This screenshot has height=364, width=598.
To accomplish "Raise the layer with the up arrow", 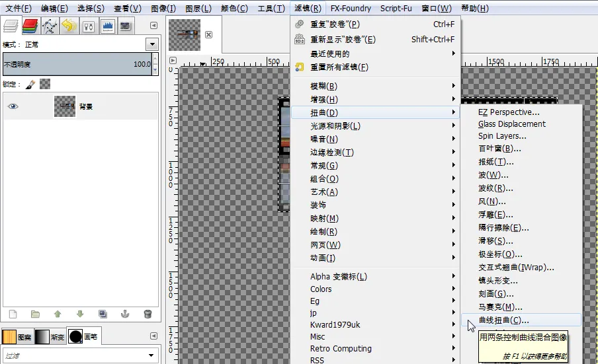I will [x=58, y=314].
